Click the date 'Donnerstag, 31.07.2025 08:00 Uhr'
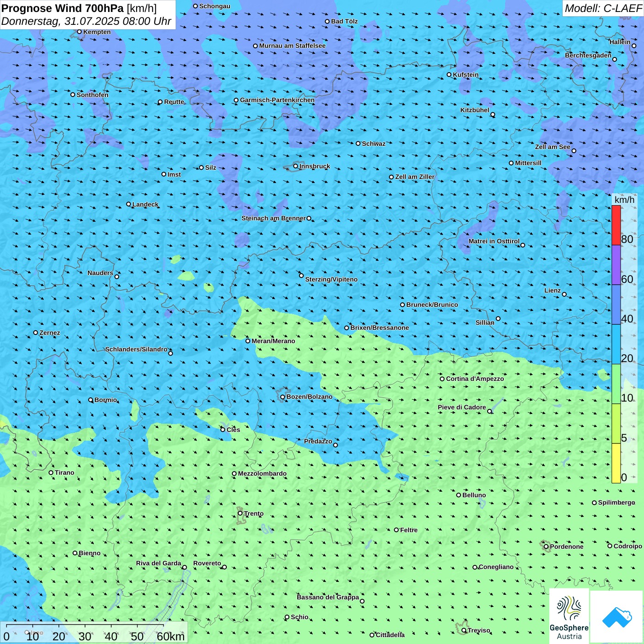The height and width of the screenshot is (644, 644). (86, 21)
